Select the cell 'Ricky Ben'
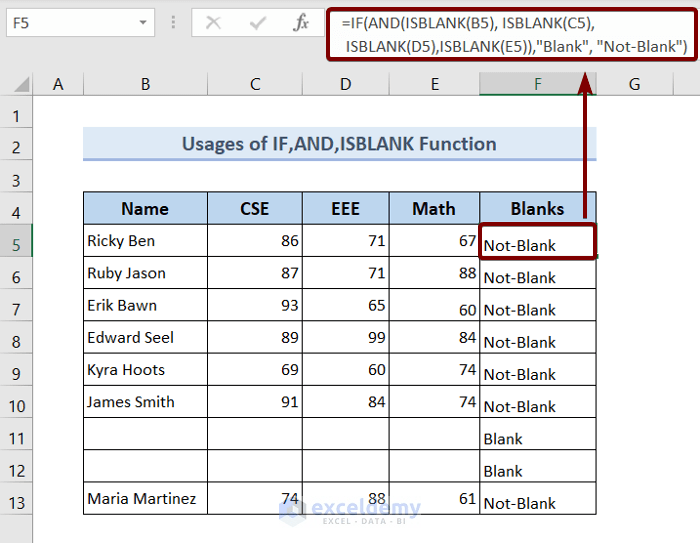 (x=145, y=241)
